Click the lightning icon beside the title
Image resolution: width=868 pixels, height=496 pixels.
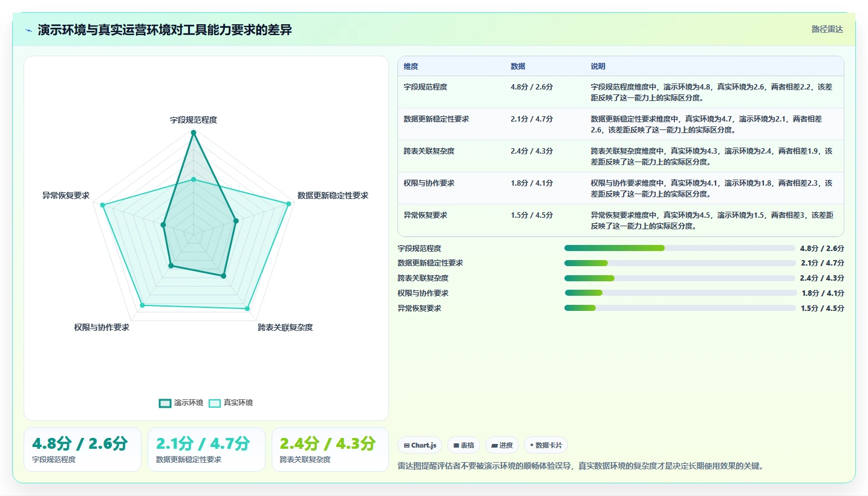pos(29,30)
